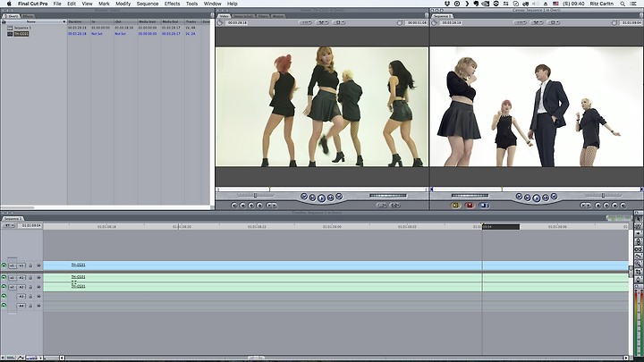This screenshot has width=644, height=362.
Task: Open the Effects menu
Action: click(172, 4)
